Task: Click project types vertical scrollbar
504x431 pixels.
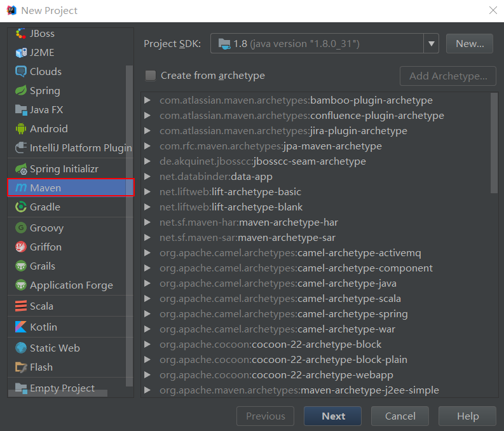Action: pos(129,226)
